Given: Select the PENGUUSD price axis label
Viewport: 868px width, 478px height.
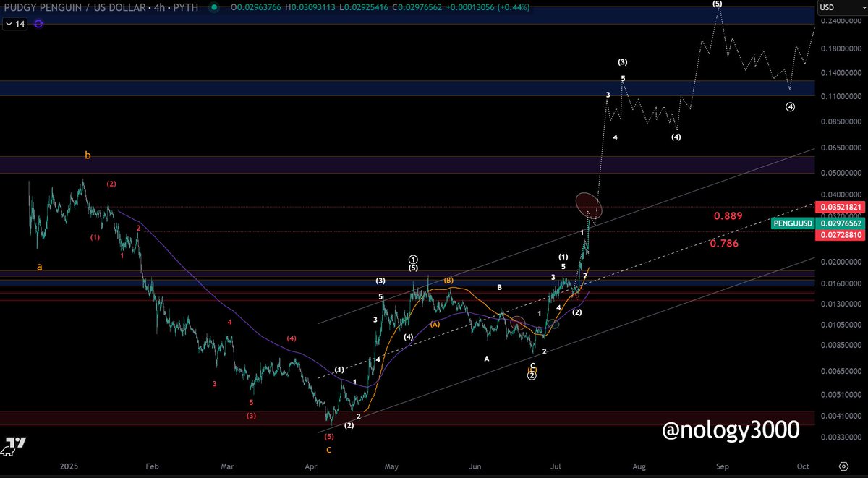Looking at the screenshot, I should [x=793, y=223].
